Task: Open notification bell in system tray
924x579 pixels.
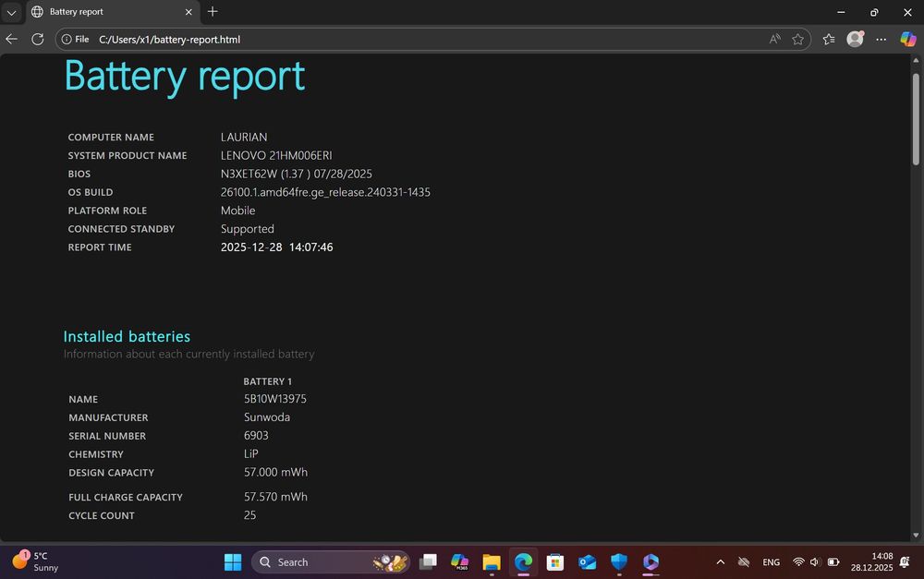Action: click(x=906, y=562)
